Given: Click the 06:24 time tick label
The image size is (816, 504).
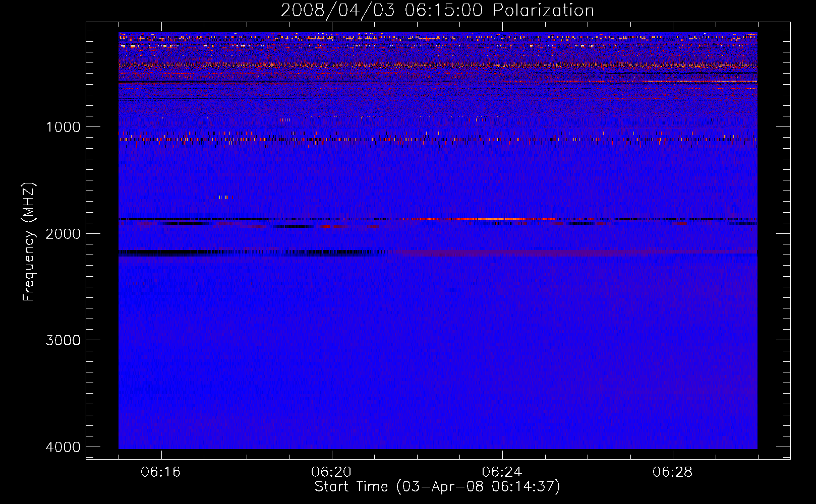Looking at the screenshot, I should click(502, 472).
